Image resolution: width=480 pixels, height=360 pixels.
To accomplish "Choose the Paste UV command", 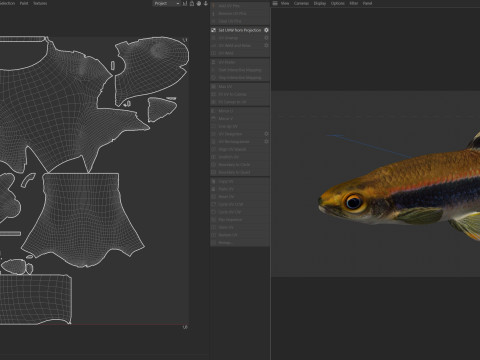I will point(240,189).
